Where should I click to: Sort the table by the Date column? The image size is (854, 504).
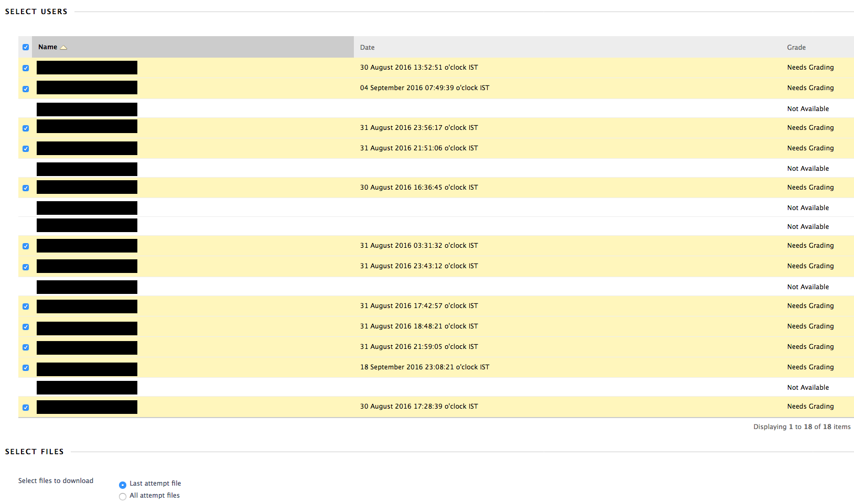[367, 47]
